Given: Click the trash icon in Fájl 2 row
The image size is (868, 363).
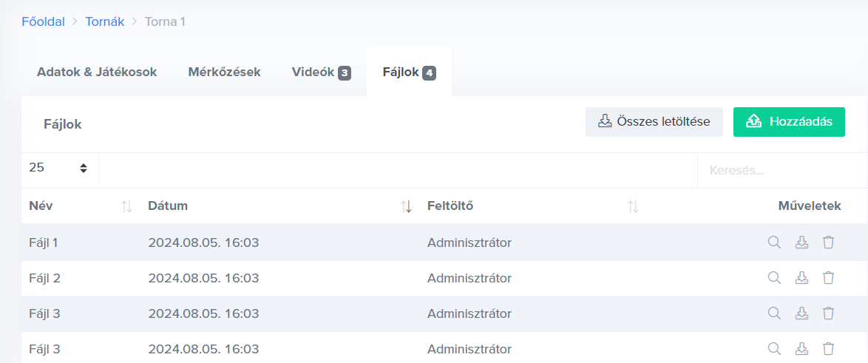Looking at the screenshot, I should [x=829, y=278].
